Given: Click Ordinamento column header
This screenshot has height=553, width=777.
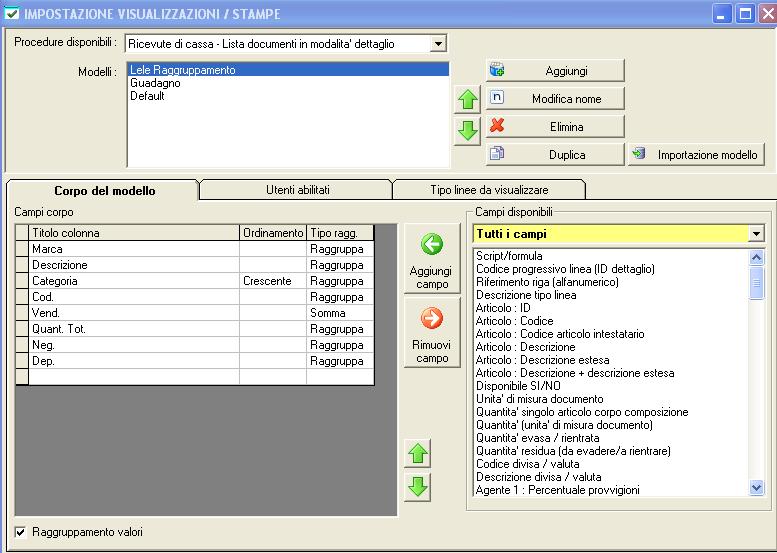Looking at the screenshot, I should click(273, 233).
